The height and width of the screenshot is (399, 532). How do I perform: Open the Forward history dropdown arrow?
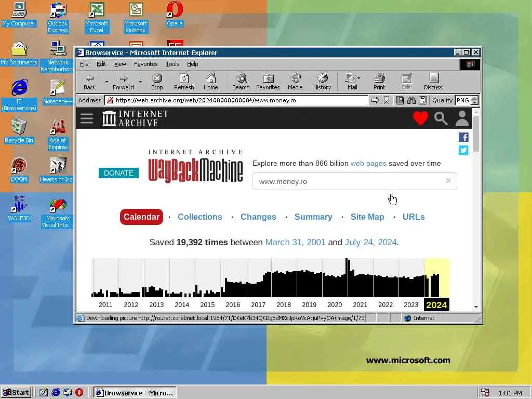click(140, 82)
